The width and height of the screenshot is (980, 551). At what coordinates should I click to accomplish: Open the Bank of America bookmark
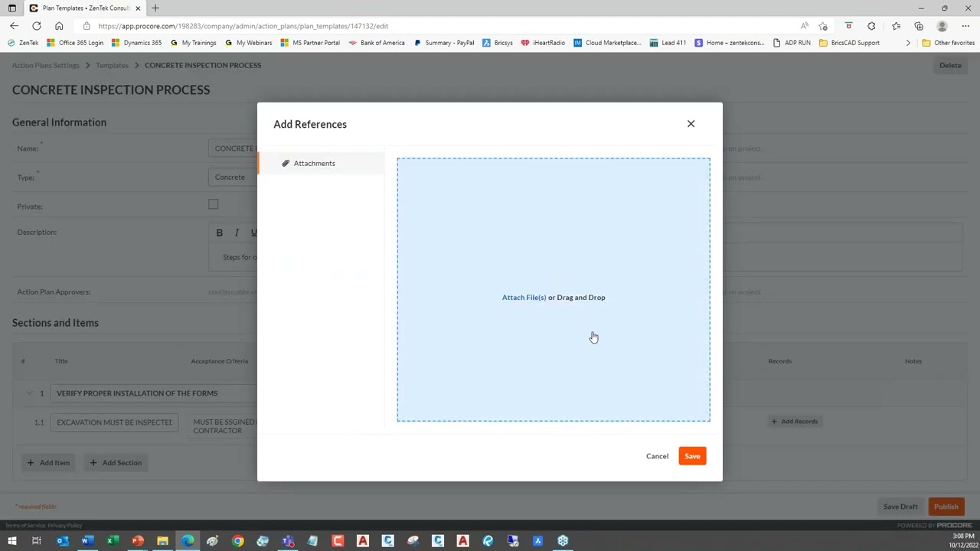pyautogui.click(x=376, y=43)
